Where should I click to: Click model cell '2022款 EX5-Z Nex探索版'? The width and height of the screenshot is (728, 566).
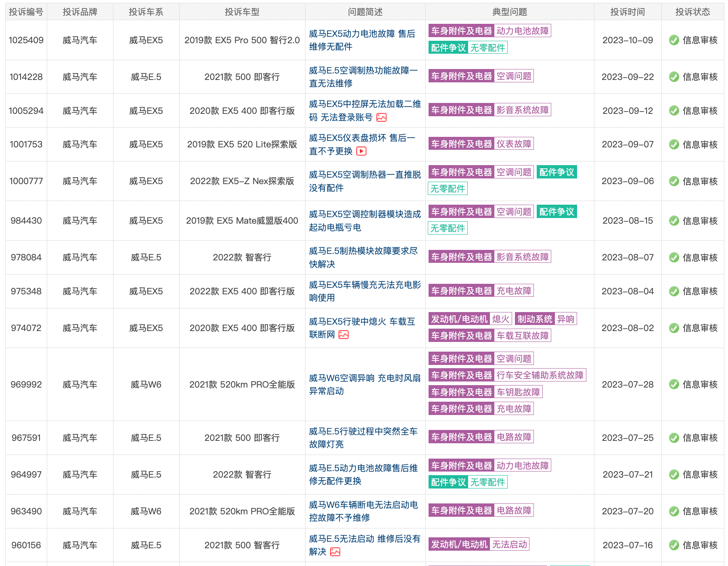(x=242, y=181)
